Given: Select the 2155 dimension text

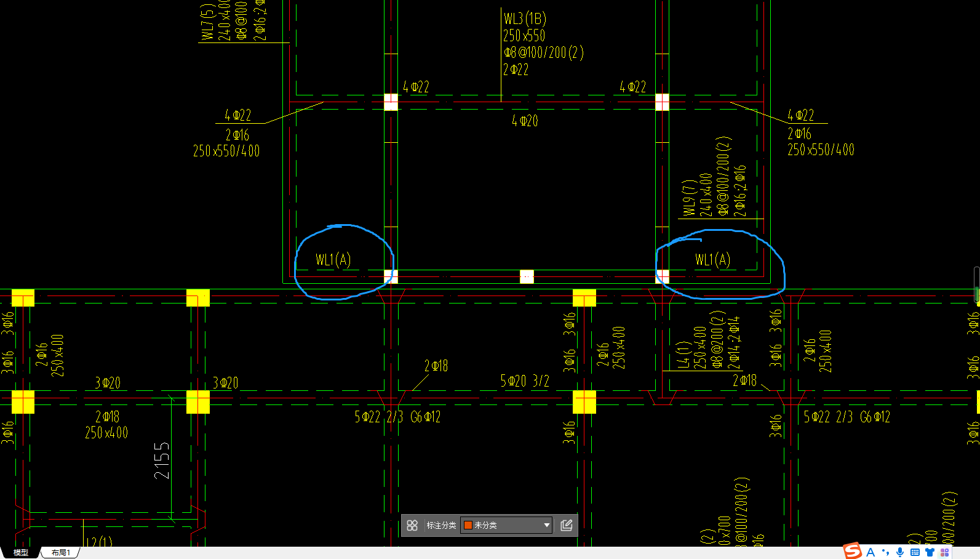Looking at the screenshot, I should coord(161,460).
